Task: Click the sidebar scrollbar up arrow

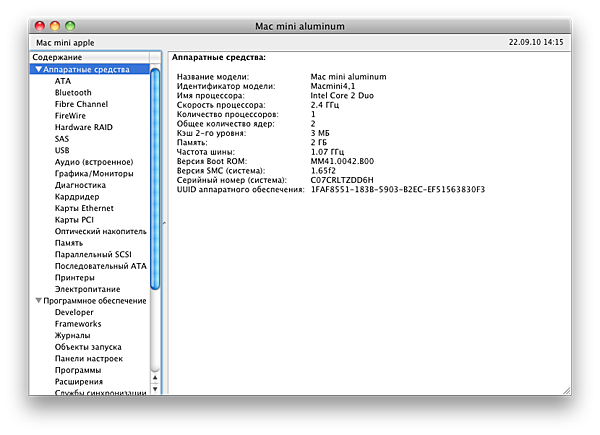Action: (155, 378)
